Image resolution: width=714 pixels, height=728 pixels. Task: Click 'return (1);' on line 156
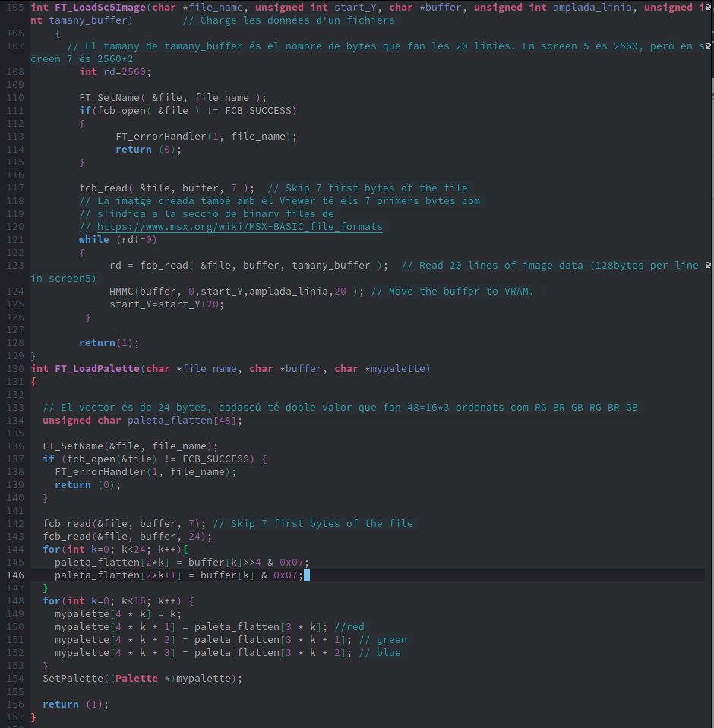[76, 704]
